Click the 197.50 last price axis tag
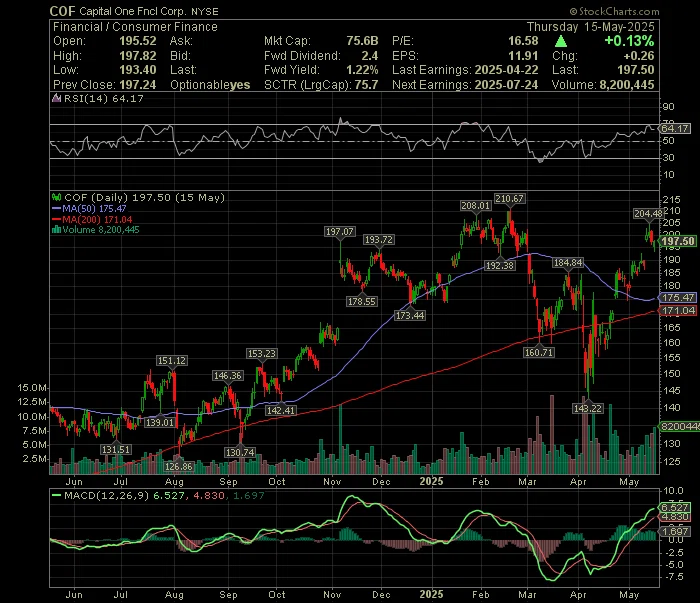The width and height of the screenshot is (700, 603). click(x=678, y=241)
